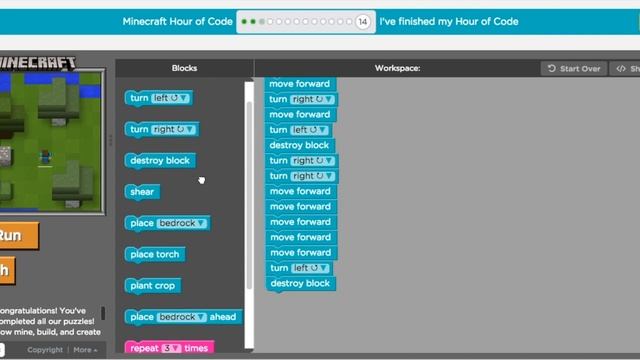Image resolution: width=640 pixels, height=360 pixels.
Task: Pick the plant crop block
Action: pyautogui.click(x=153, y=286)
